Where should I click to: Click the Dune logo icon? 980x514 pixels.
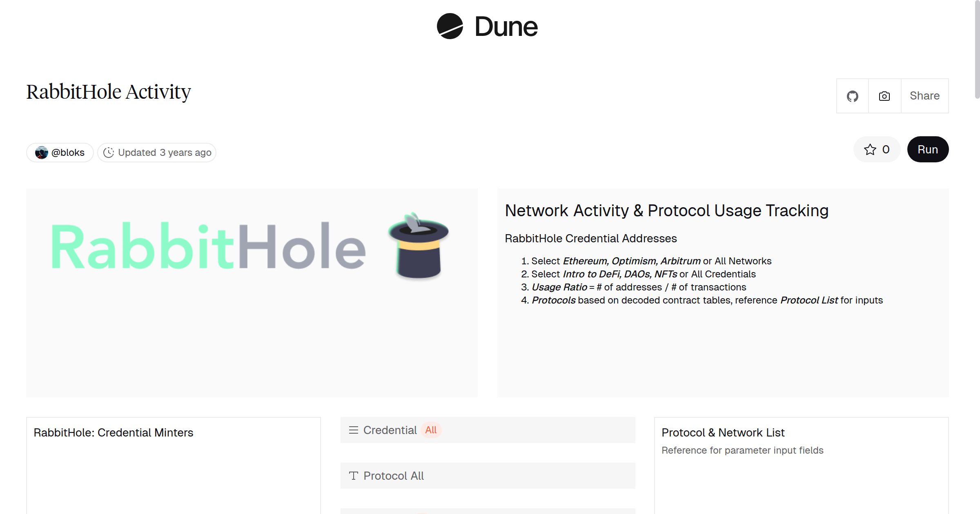[x=450, y=26]
